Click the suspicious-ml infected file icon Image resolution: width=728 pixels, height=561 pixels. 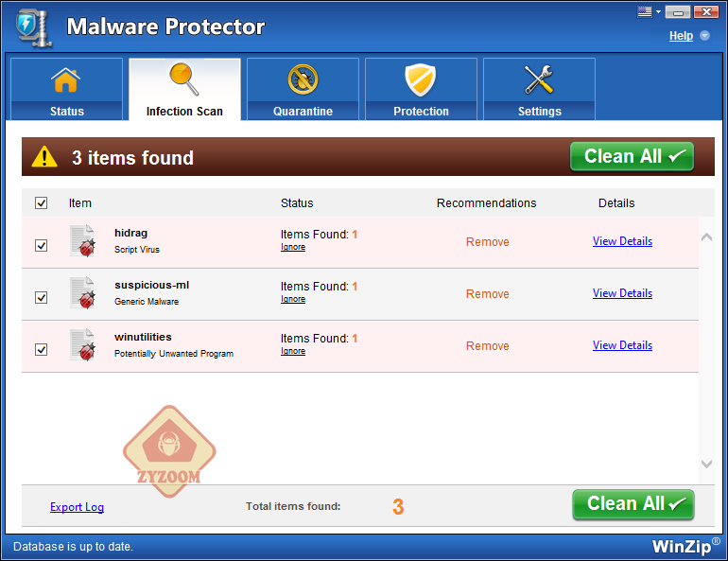82,292
